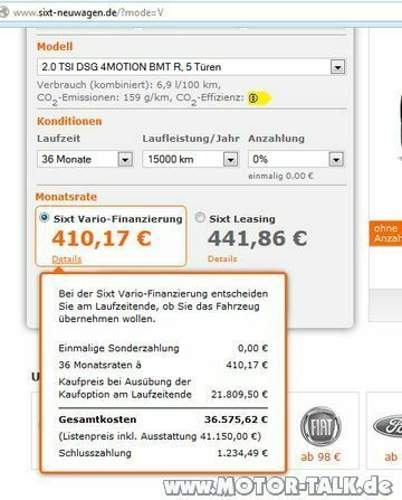Select Sixt Vario-Finanzierung radio button
Screen dimensions: 402x500
(44, 217)
